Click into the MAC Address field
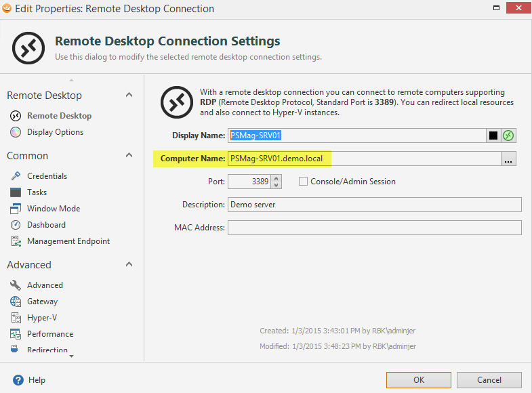This screenshot has height=393, width=532. click(374, 228)
